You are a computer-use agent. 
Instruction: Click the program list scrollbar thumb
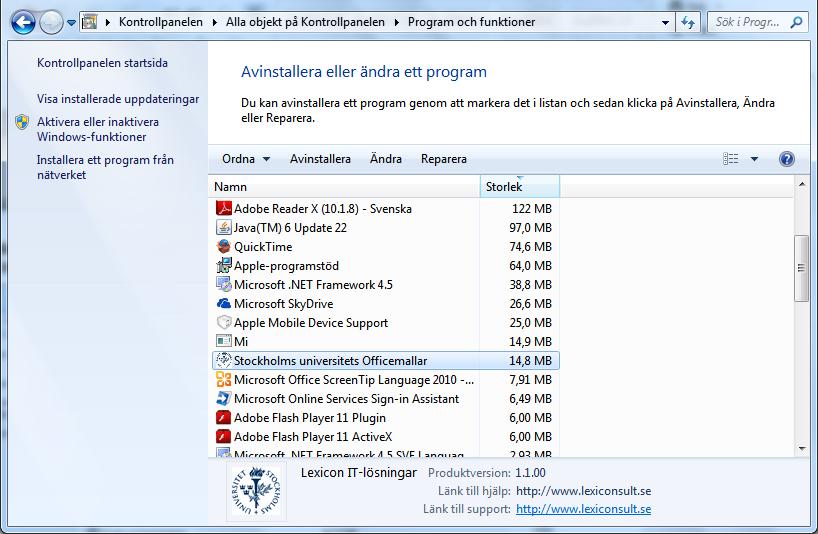[802, 268]
